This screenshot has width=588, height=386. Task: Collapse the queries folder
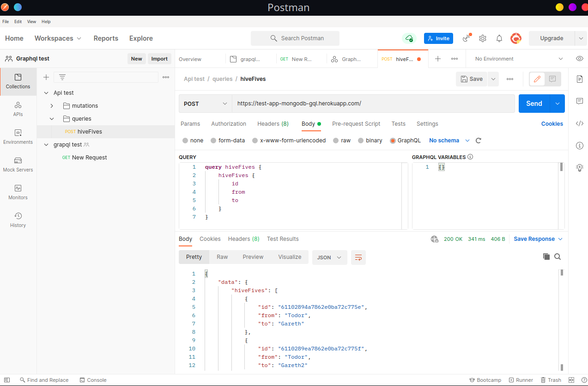click(x=52, y=119)
